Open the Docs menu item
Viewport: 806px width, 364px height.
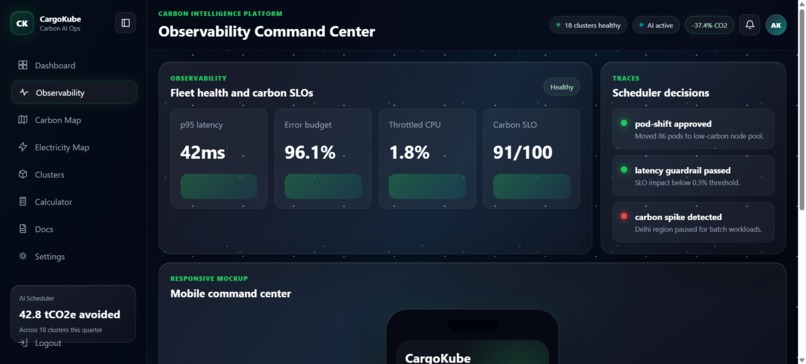(74, 229)
